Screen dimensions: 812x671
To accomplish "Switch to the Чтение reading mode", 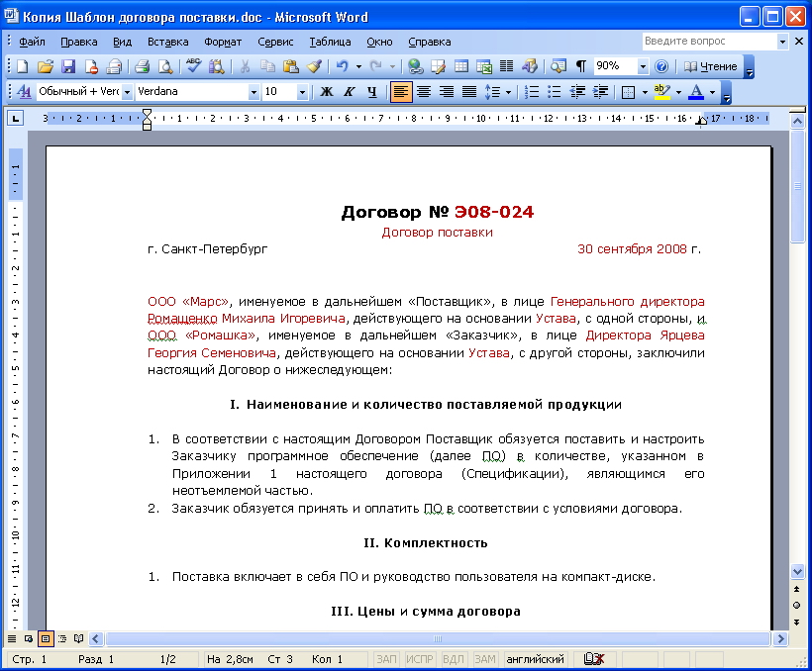I will [x=711, y=66].
